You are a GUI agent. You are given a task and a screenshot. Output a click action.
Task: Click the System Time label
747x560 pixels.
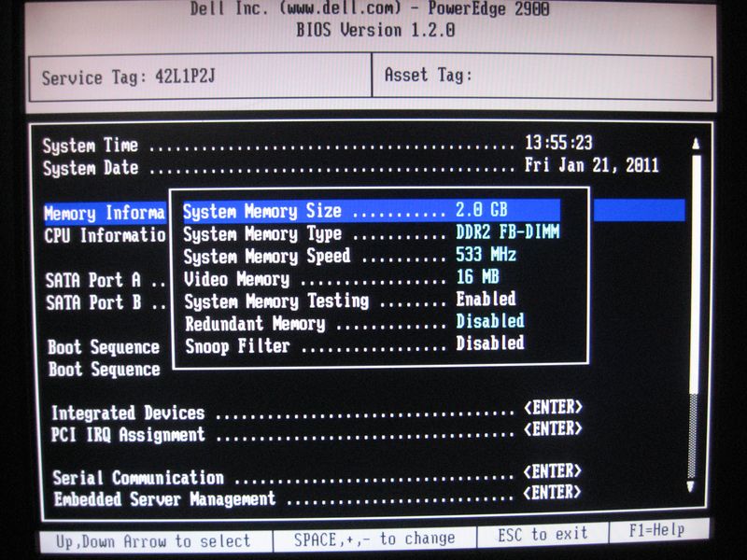(x=91, y=146)
